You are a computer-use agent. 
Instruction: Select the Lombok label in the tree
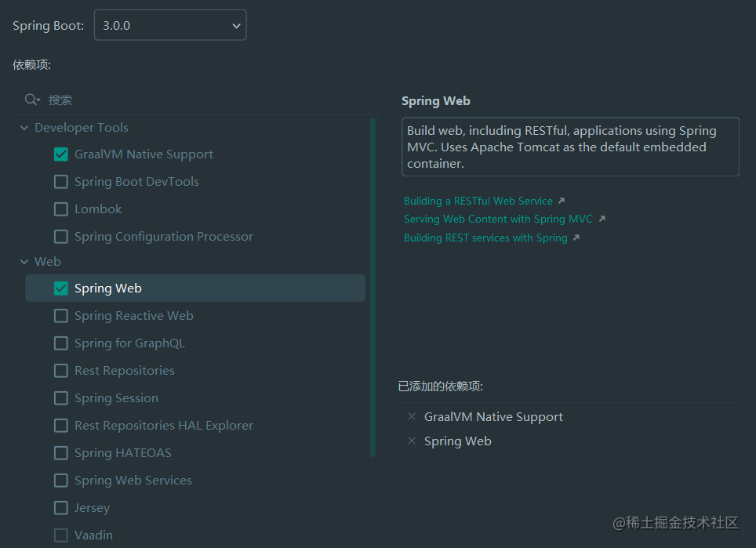click(x=98, y=209)
